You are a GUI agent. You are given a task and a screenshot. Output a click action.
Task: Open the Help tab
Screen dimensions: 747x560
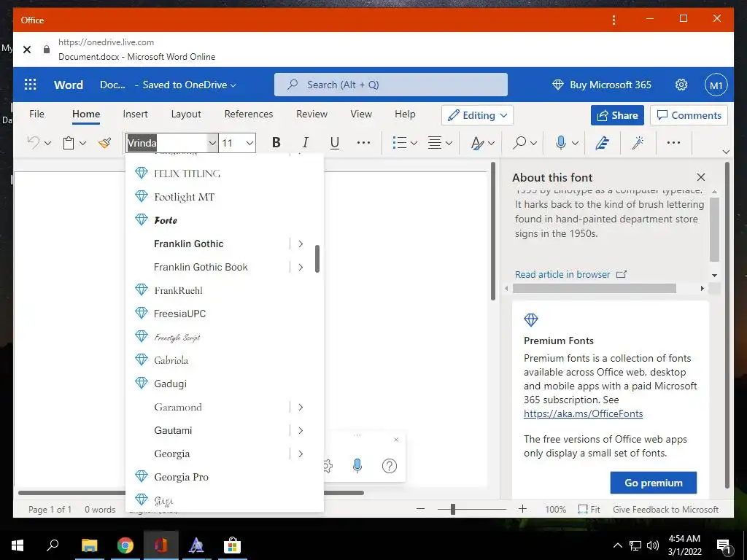tap(405, 114)
